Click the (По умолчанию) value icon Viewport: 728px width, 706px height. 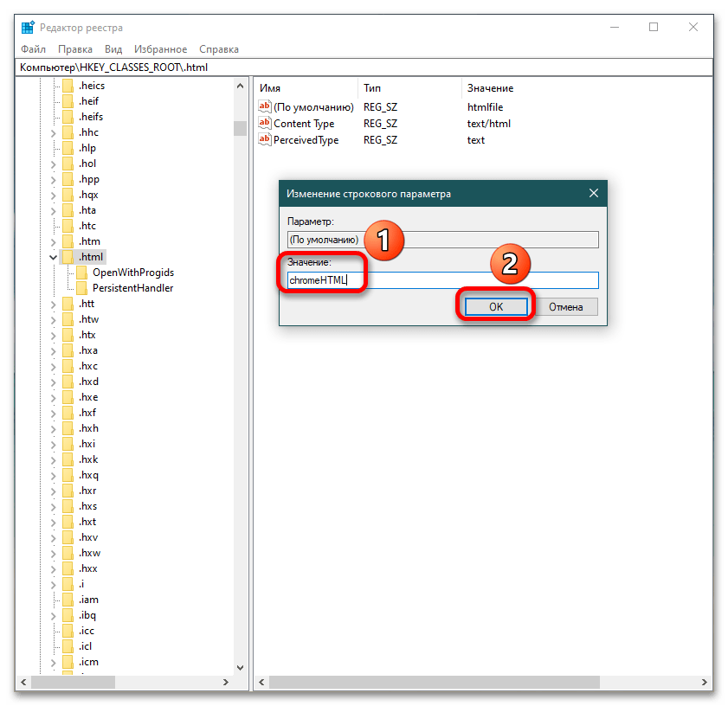[265, 107]
